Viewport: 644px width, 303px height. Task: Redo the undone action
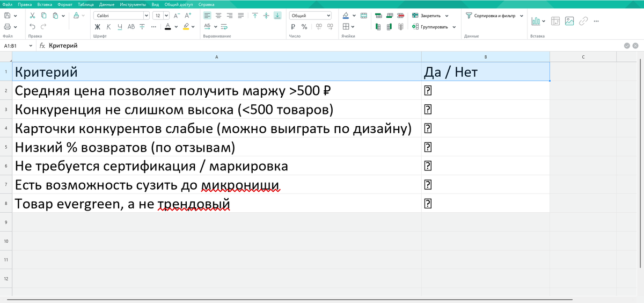click(43, 26)
